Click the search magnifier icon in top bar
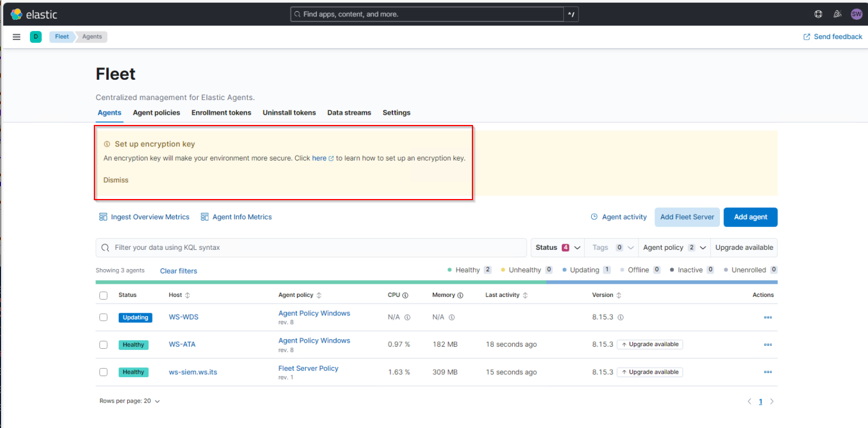Screen dimensions: 868x428 [x=297, y=14]
